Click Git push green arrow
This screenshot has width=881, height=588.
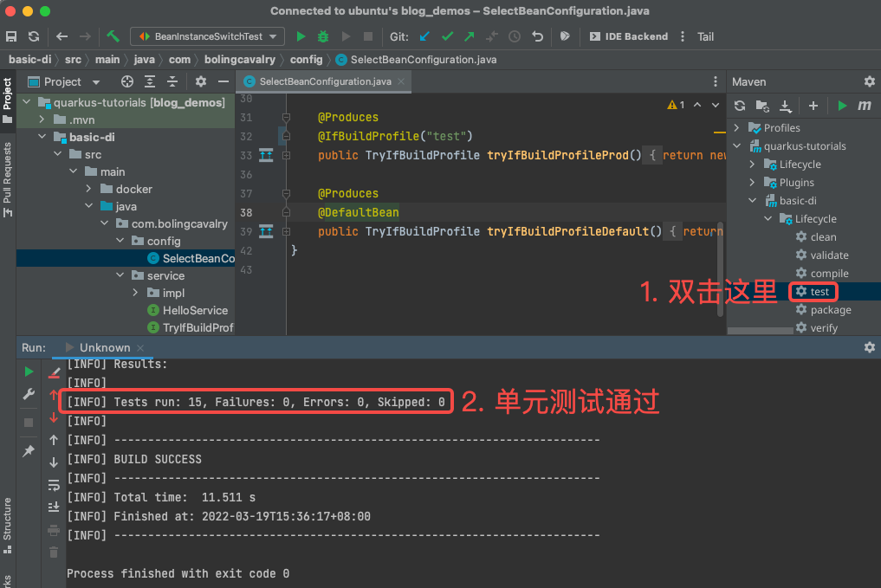coord(470,36)
